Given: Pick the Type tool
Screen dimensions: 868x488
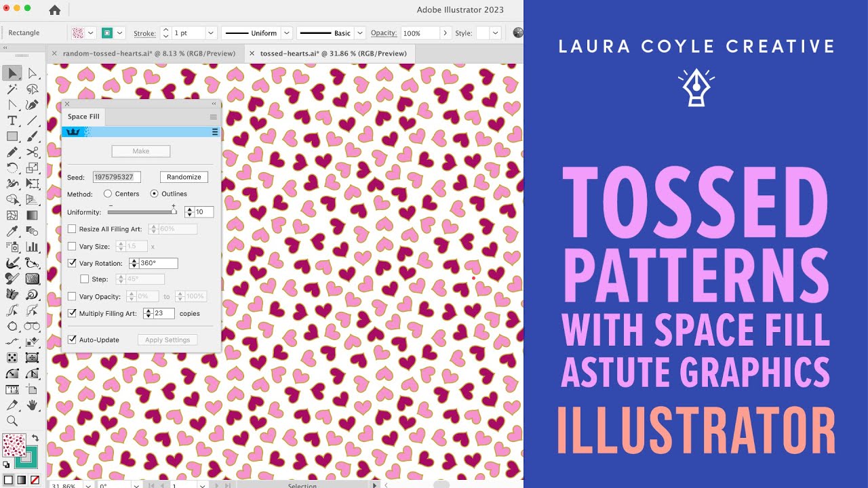Looking at the screenshot, I should coord(12,121).
